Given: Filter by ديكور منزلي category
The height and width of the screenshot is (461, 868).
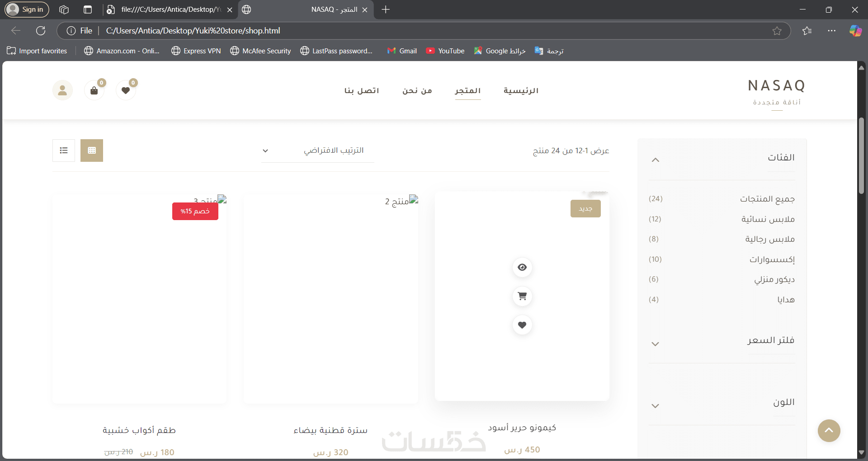Looking at the screenshot, I should [x=774, y=279].
